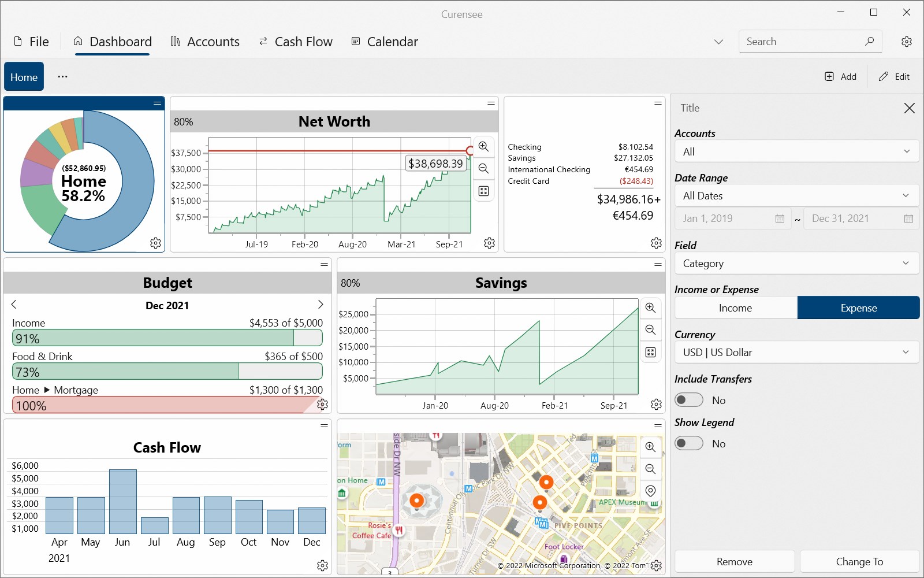Open end date calendar picker
Viewport: 924px width, 578px height.
click(908, 218)
